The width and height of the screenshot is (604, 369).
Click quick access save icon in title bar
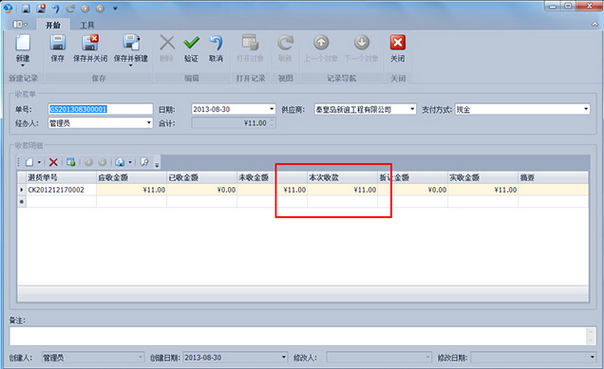[x=25, y=8]
